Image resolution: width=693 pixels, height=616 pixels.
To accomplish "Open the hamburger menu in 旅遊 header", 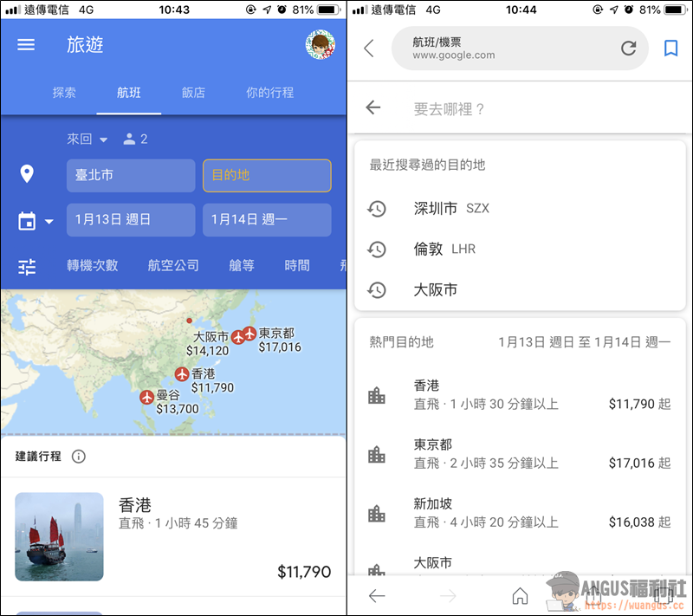I will pos(26,45).
